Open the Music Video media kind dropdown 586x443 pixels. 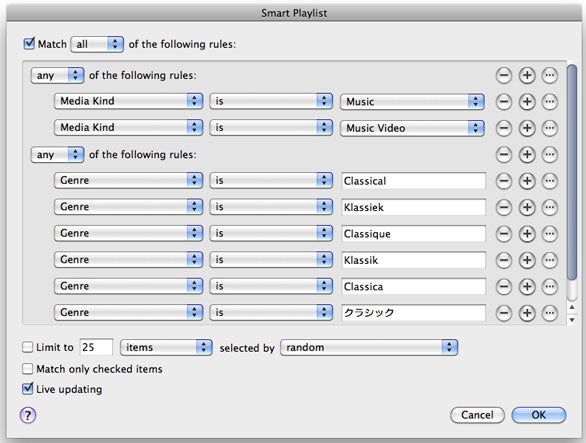(x=413, y=128)
